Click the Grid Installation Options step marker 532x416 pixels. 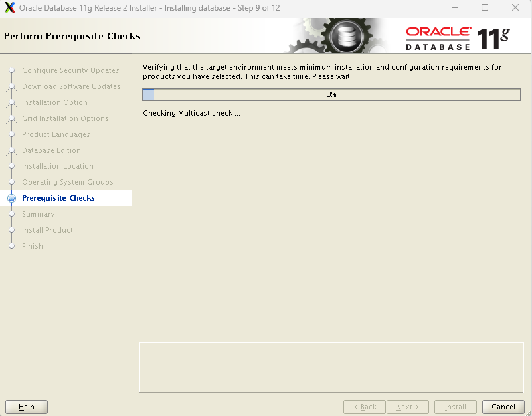coord(11,118)
